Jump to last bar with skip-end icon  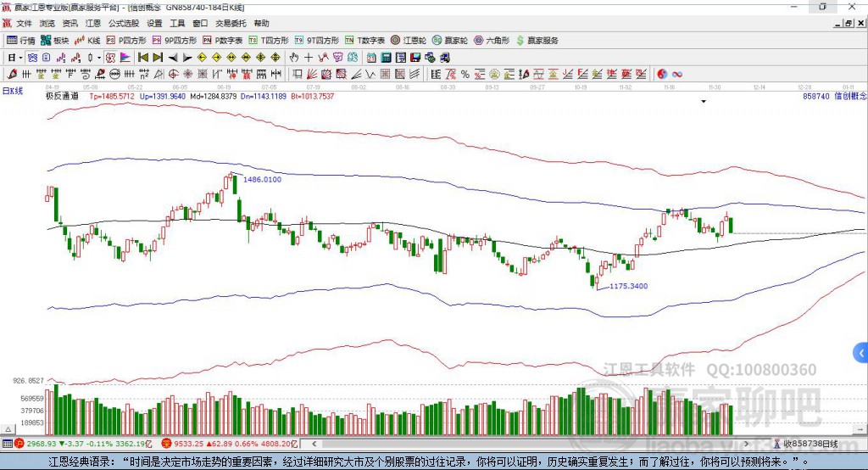[158, 58]
